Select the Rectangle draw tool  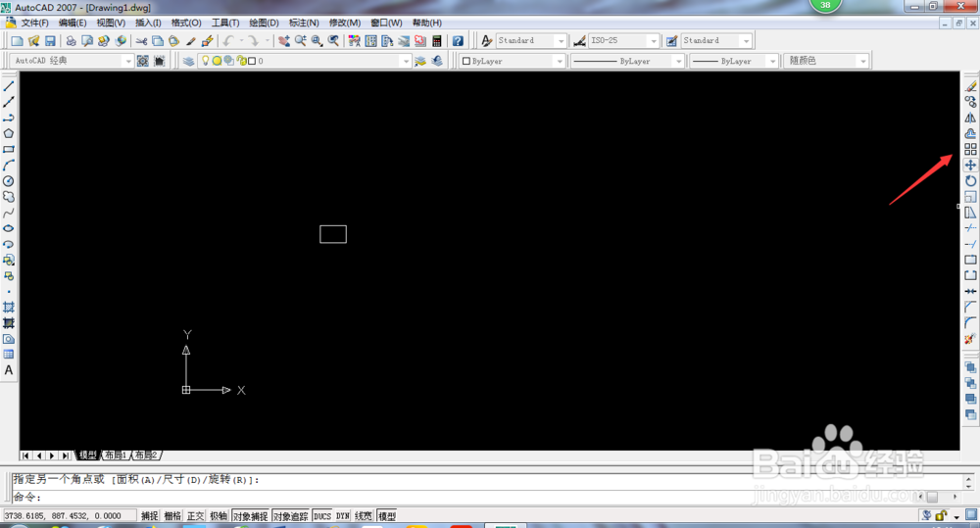9,149
